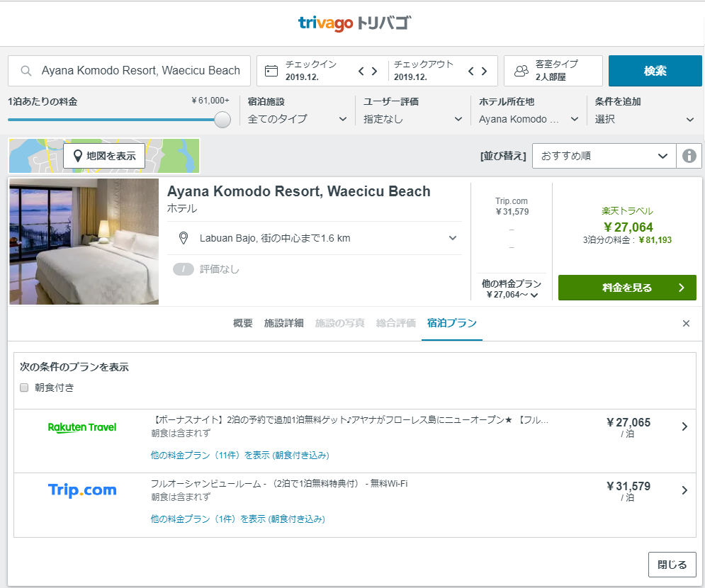Expand the Labuan Bajo location chevron
Image resolution: width=705 pixels, height=588 pixels.
point(453,238)
